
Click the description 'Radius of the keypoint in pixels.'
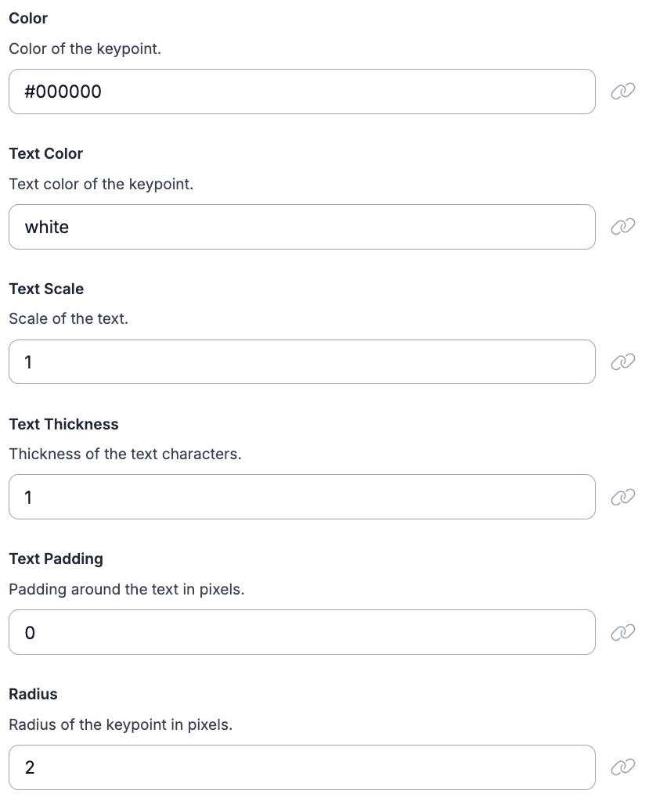[x=121, y=724]
